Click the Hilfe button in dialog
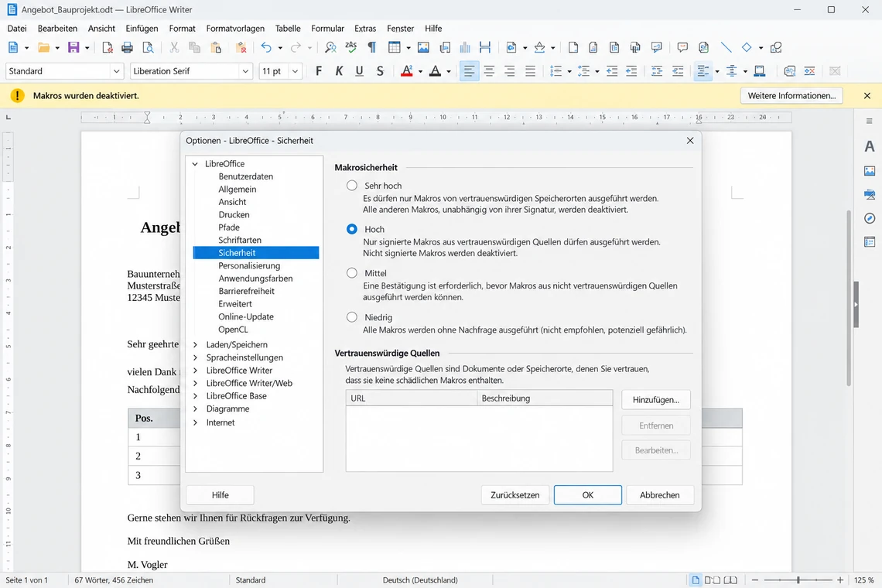Image resolution: width=882 pixels, height=588 pixels. click(x=220, y=495)
